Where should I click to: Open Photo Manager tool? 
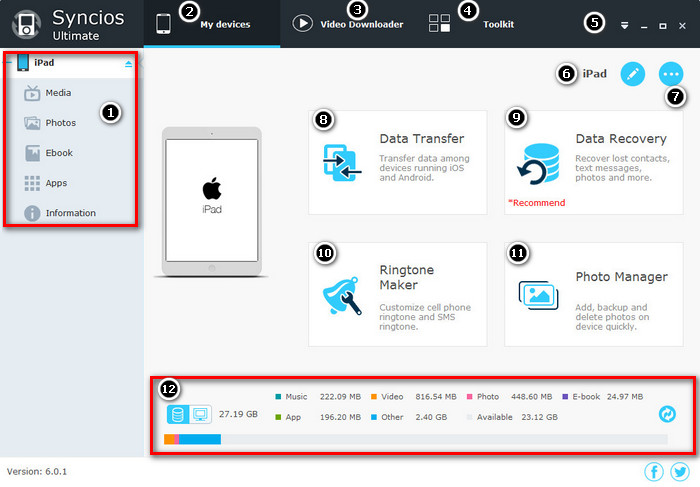pyautogui.click(x=593, y=294)
